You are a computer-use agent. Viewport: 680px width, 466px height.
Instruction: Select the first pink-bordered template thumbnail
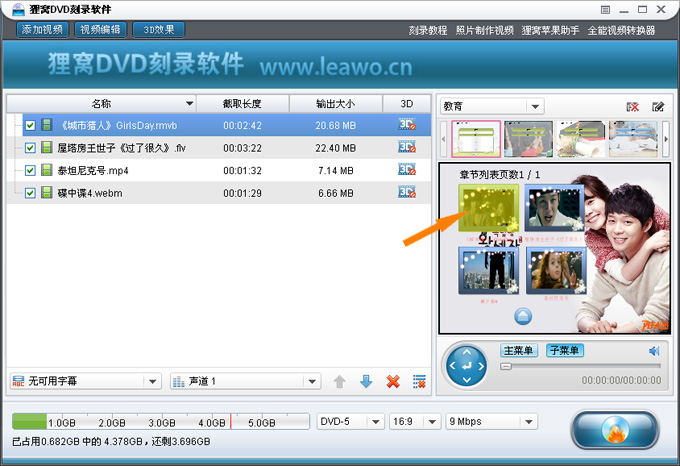(476, 139)
